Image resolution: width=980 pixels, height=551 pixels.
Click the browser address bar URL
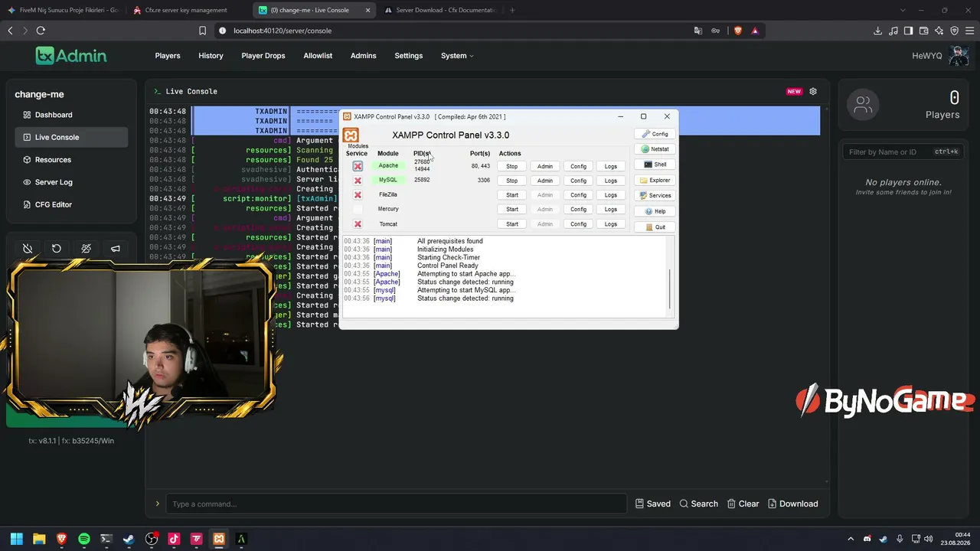point(283,31)
